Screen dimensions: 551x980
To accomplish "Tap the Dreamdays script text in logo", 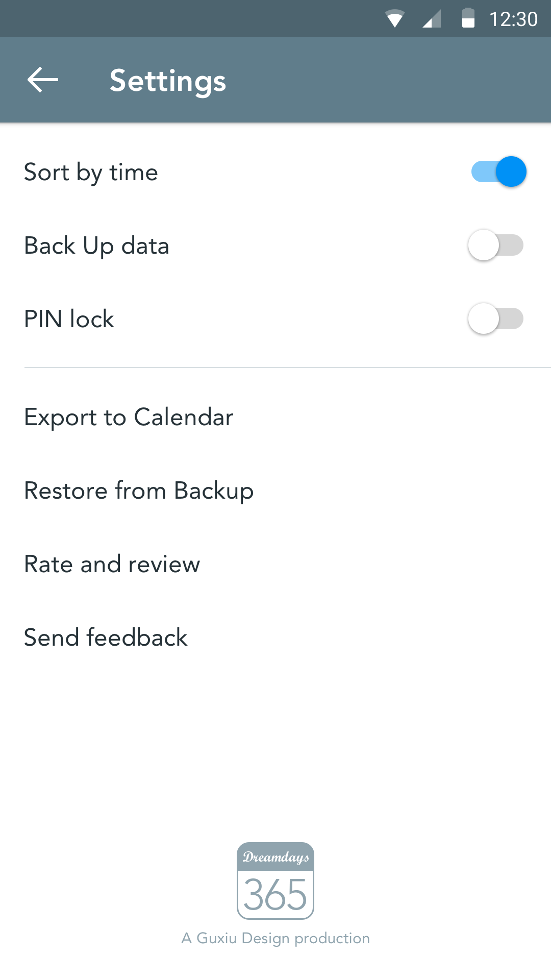I will click(x=275, y=857).
